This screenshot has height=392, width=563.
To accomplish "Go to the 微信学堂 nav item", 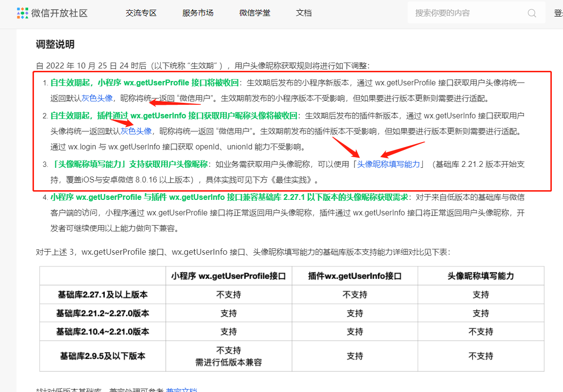I will (x=255, y=13).
